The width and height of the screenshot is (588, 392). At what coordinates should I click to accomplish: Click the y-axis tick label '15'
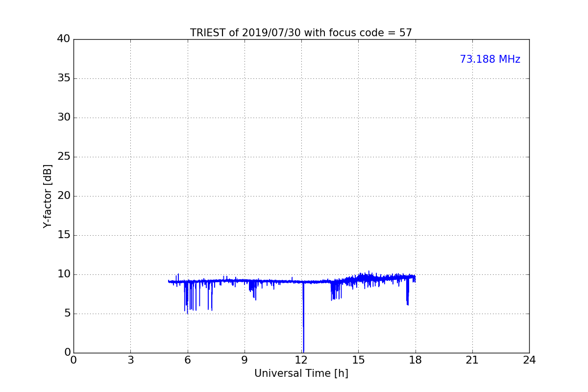(64, 235)
